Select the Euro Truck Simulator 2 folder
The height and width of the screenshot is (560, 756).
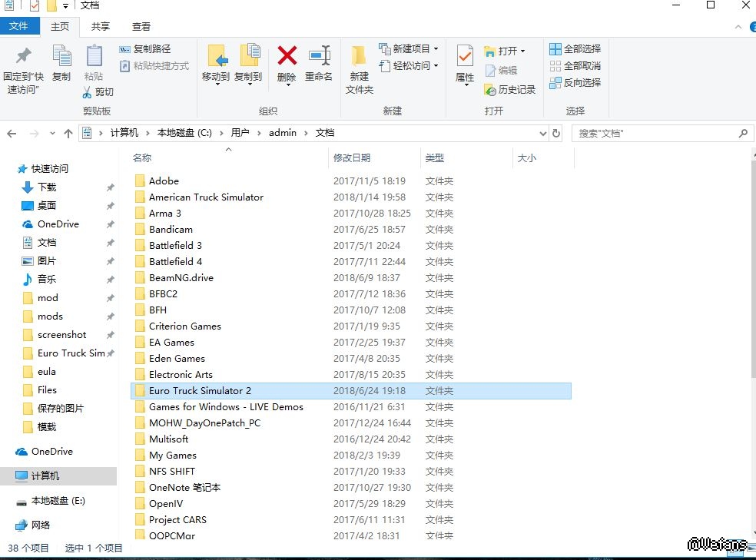coord(351,391)
